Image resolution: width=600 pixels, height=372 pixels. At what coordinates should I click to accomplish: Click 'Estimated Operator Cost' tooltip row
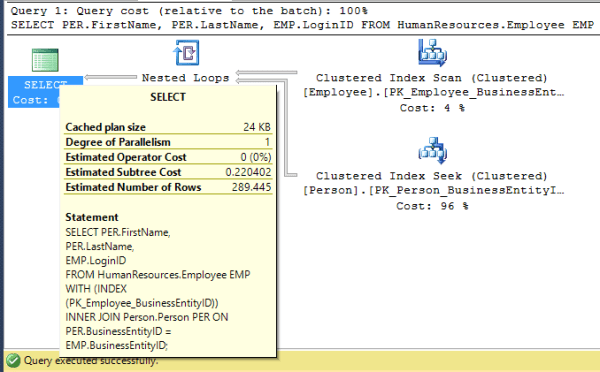[168, 157]
